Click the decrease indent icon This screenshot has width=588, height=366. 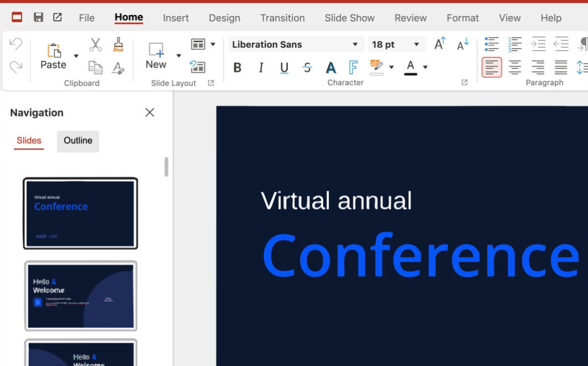[561, 44]
